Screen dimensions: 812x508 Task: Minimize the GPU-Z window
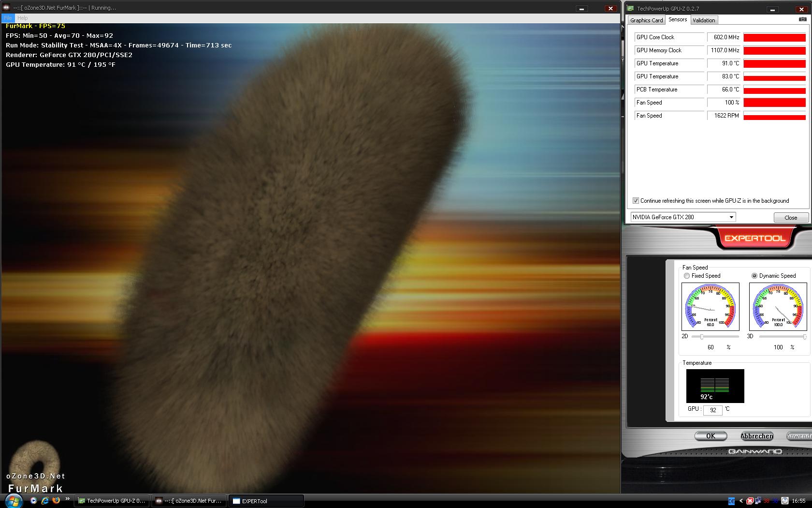coord(773,9)
